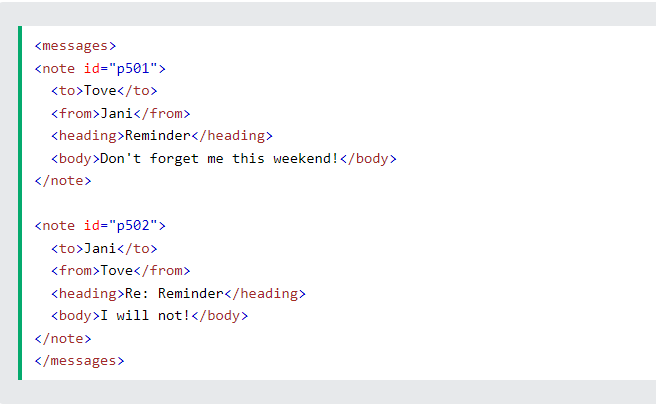Click the opening messages tag
The height and width of the screenshot is (406, 656).
[x=75, y=46]
